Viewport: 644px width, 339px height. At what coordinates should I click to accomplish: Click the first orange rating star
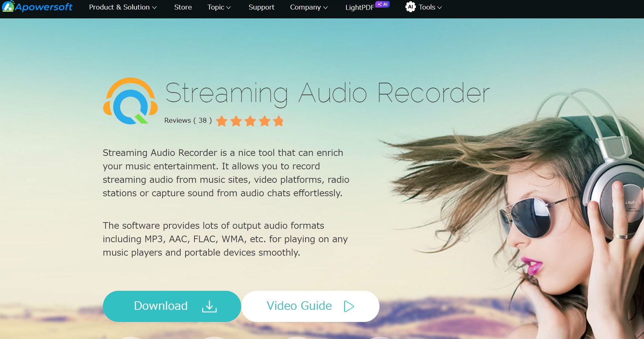pos(222,121)
